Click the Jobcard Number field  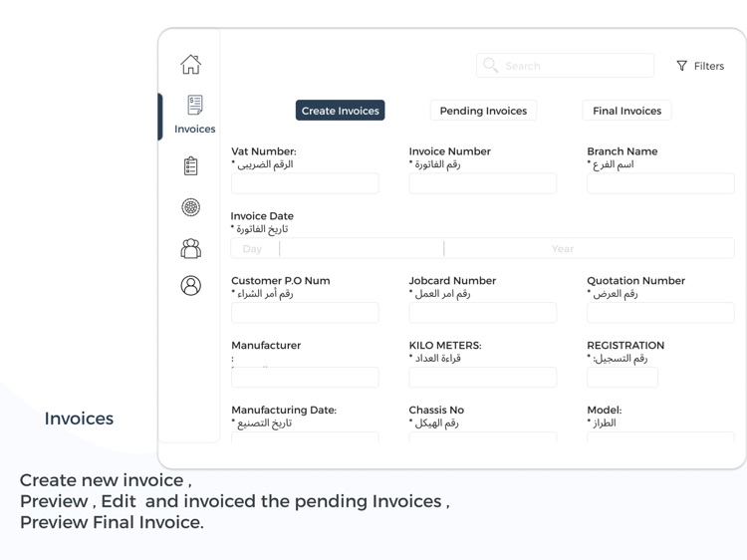pyautogui.click(x=482, y=313)
